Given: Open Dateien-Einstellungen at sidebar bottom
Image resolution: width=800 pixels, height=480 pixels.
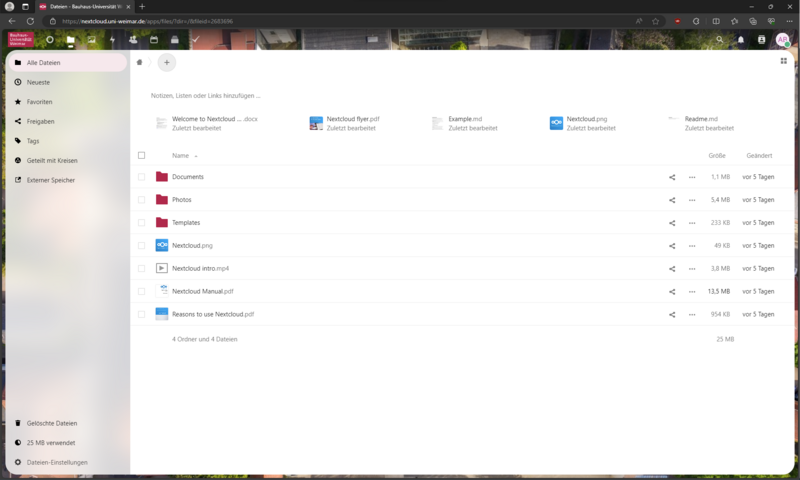Looking at the screenshot, I should pos(67,462).
